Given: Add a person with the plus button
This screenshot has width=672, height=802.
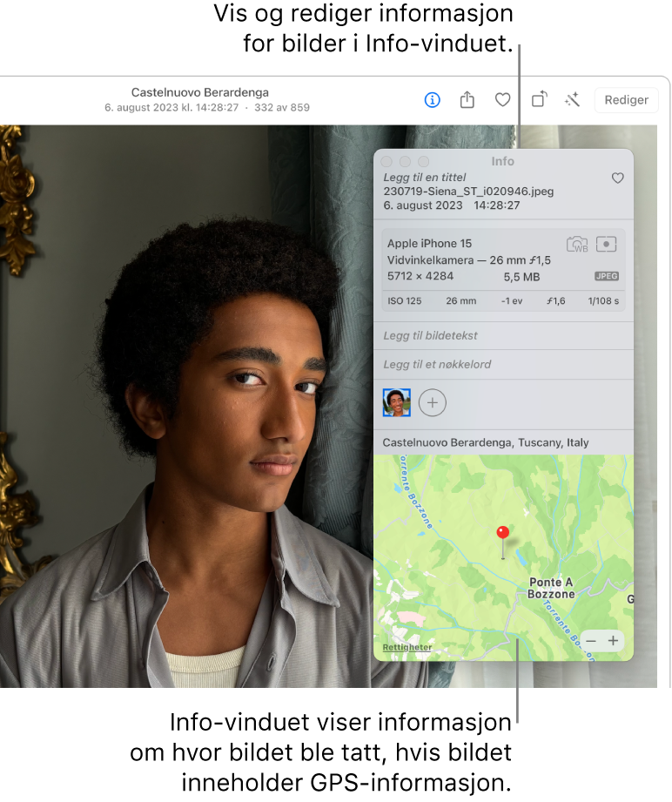Looking at the screenshot, I should coord(432,402).
